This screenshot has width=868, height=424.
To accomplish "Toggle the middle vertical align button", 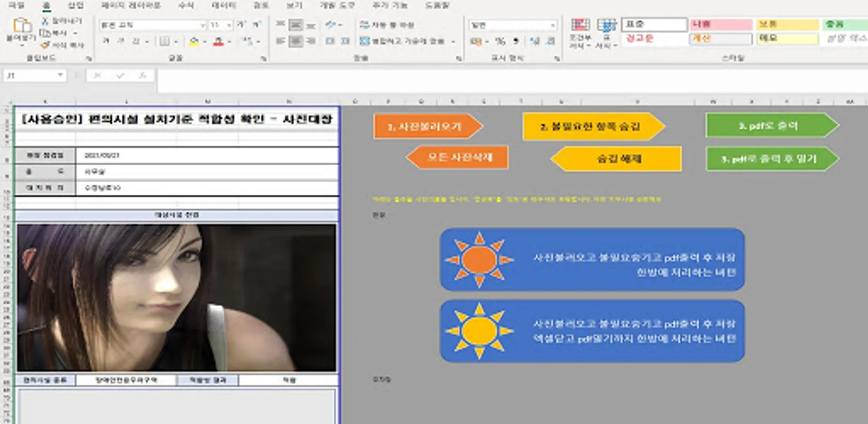I will 296,24.
